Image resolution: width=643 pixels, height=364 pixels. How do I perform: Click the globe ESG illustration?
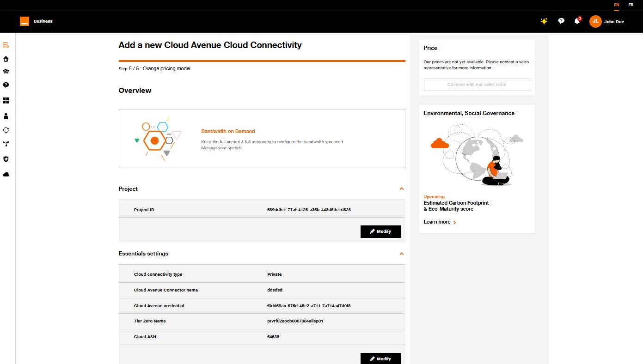(x=477, y=156)
